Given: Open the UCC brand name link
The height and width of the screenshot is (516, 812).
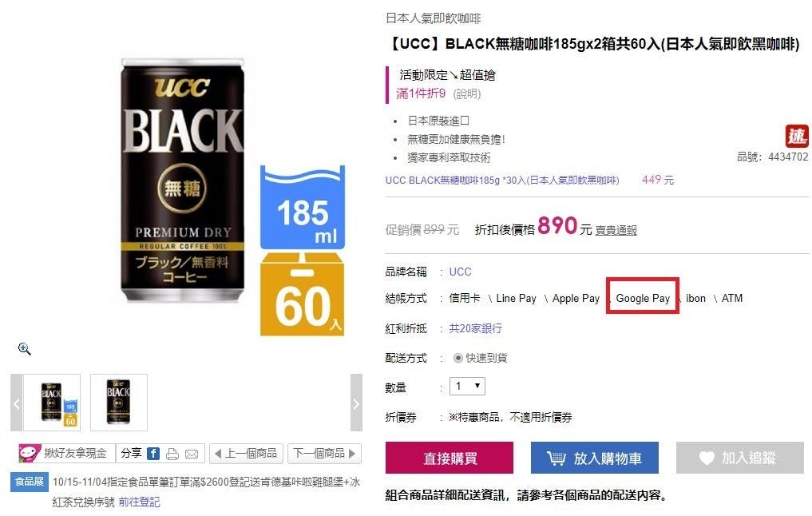Looking at the screenshot, I should click(461, 272).
